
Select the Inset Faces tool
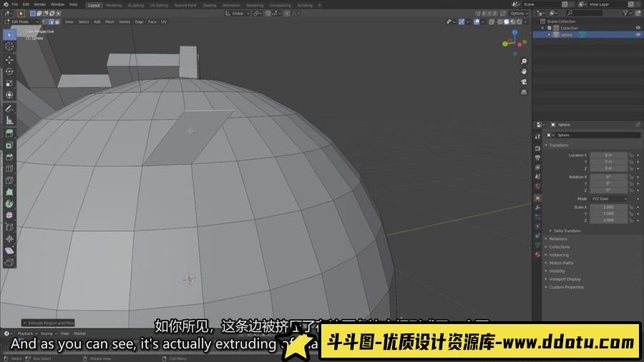9,145
